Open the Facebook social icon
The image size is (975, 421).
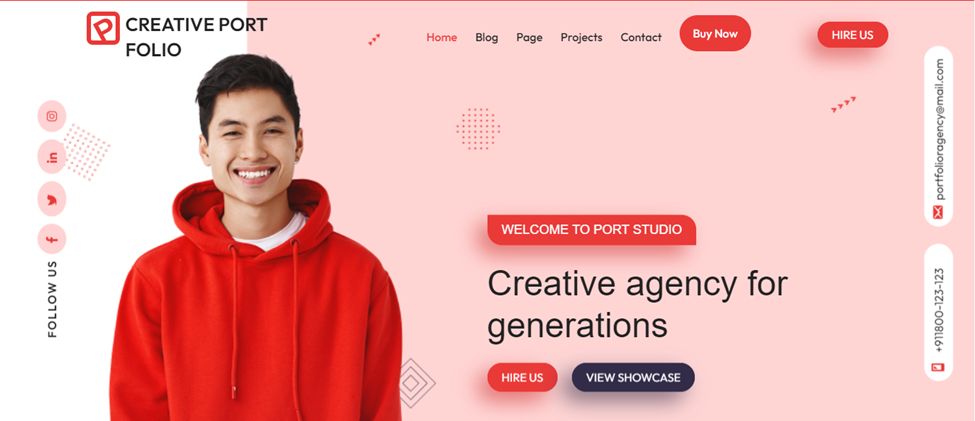coord(52,239)
